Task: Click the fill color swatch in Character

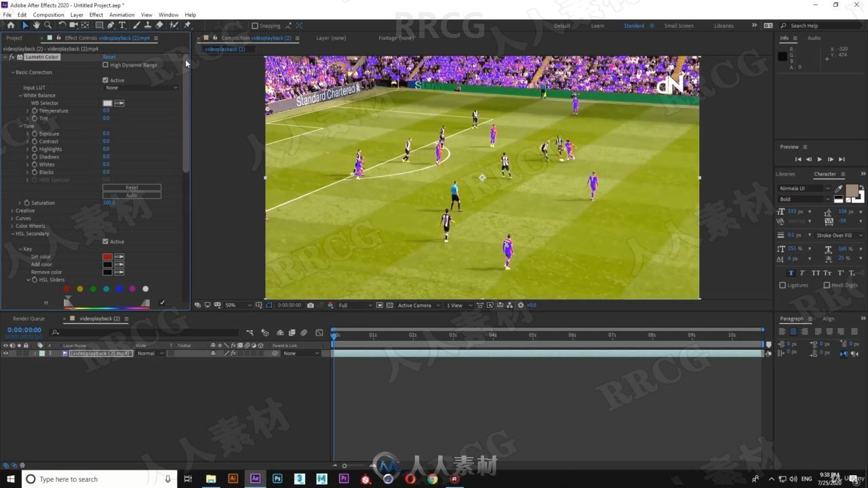Action: (x=852, y=190)
